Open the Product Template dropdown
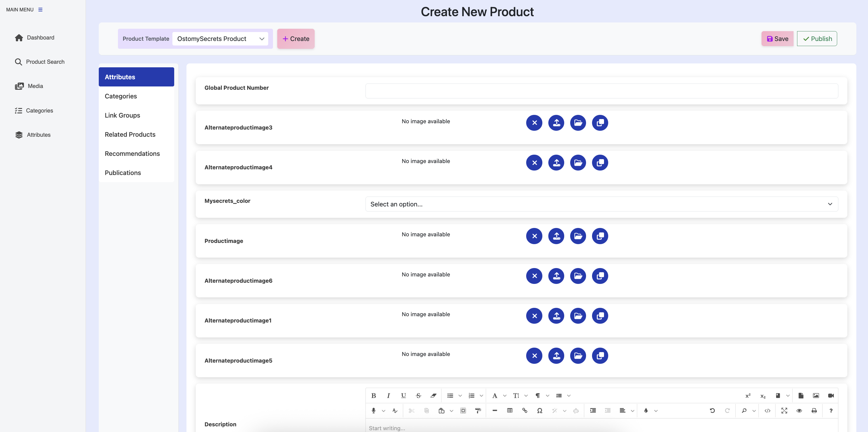 tap(220, 39)
